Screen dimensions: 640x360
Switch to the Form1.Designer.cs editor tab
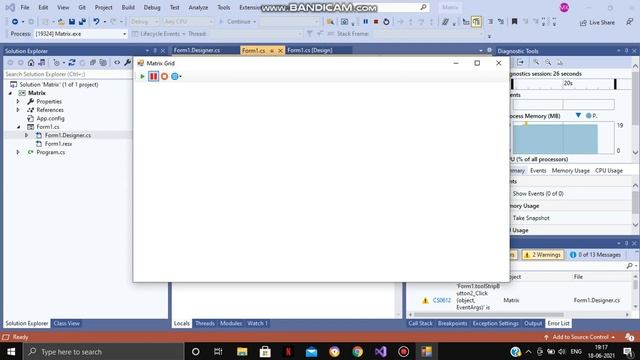pyautogui.click(x=197, y=50)
